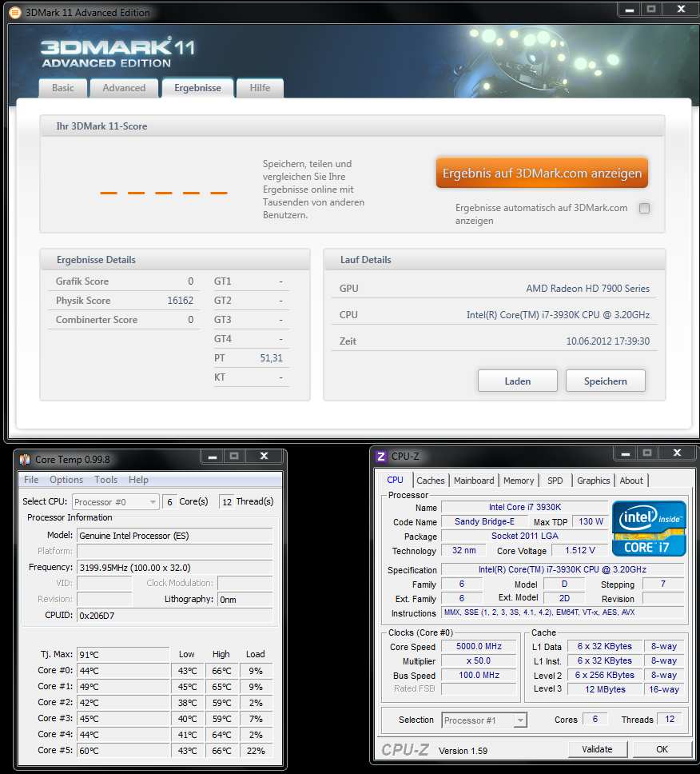Open the Options menu in Core Temp

(66, 480)
